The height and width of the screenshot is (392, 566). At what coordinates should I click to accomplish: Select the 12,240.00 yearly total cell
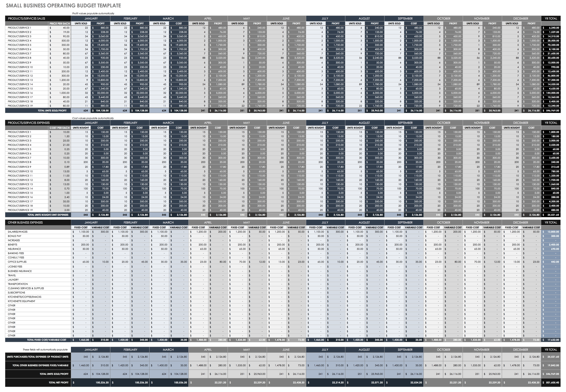pyautogui.click(x=551, y=106)
